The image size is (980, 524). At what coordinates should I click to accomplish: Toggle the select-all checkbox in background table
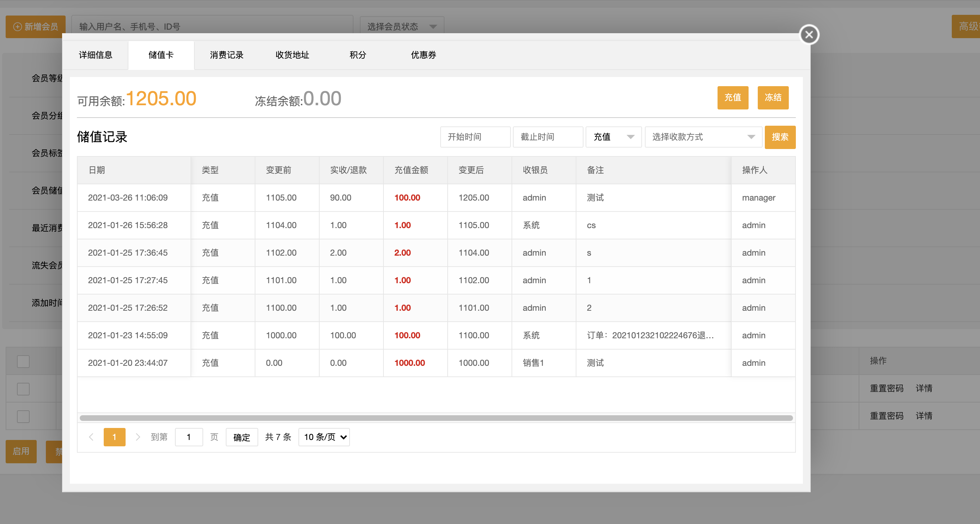click(23, 361)
